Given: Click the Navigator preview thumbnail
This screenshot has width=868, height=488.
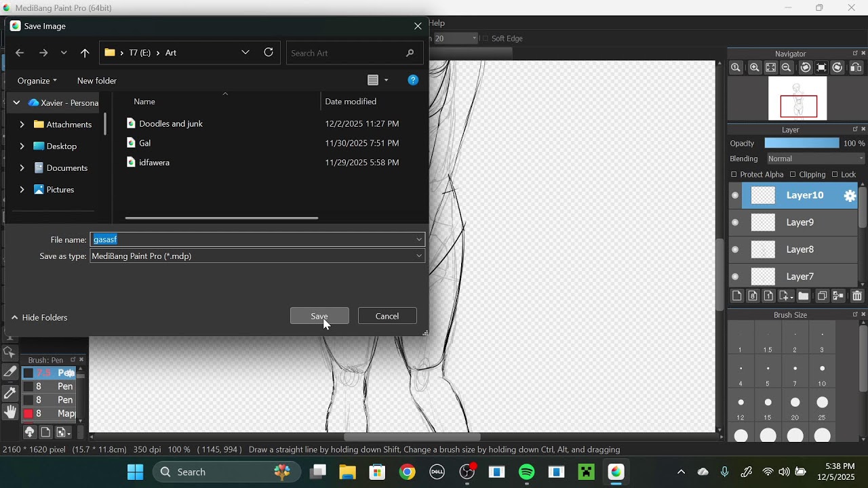Looking at the screenshot, I should (797, 98).
